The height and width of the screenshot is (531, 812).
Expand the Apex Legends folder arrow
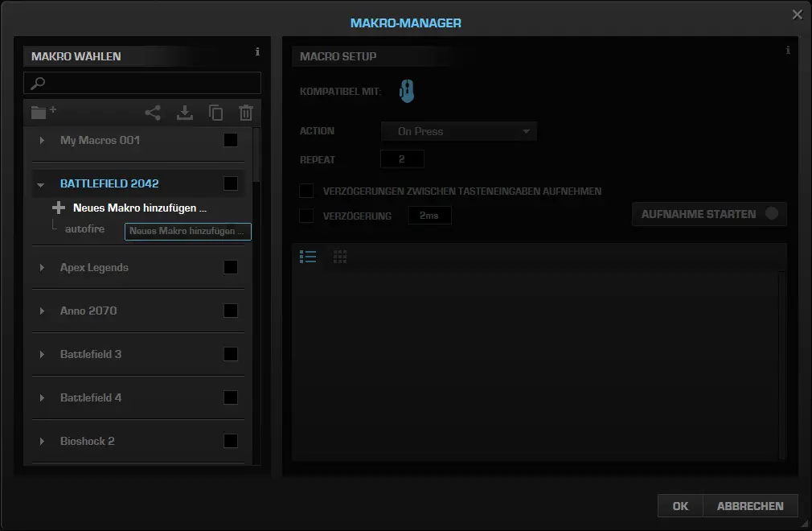[x=42, y=267]
